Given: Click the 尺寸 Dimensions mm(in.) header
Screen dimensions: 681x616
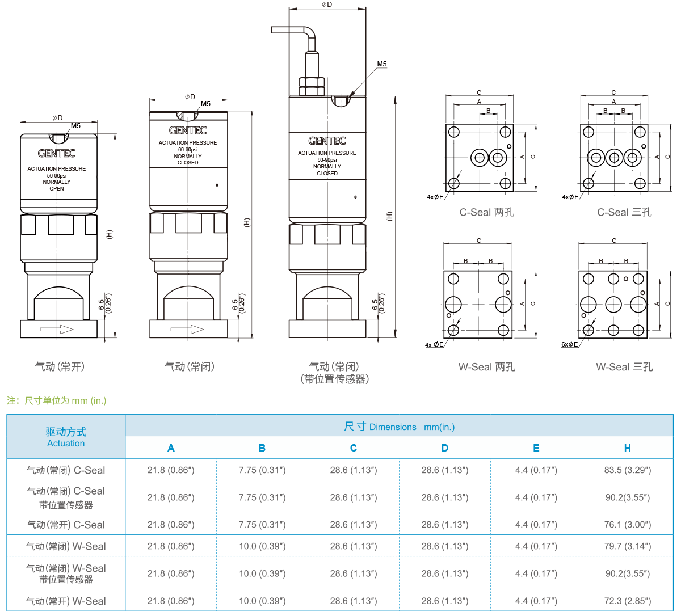Looking at the screenshot, I should pyautogui.click(x=399, y=427).
